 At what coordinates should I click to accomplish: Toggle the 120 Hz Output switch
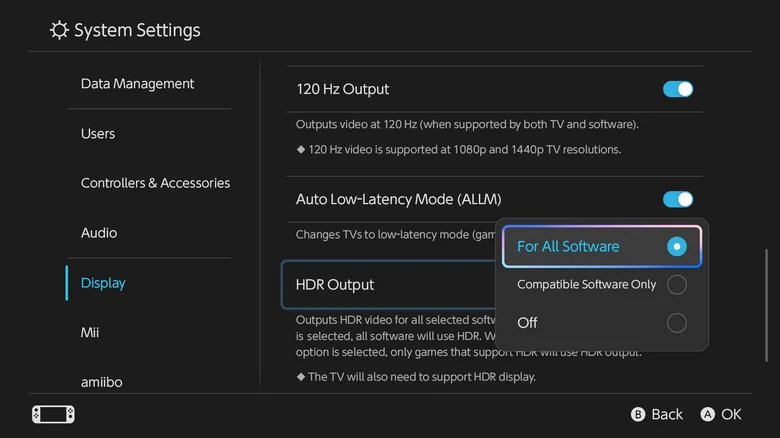[677, 89]
